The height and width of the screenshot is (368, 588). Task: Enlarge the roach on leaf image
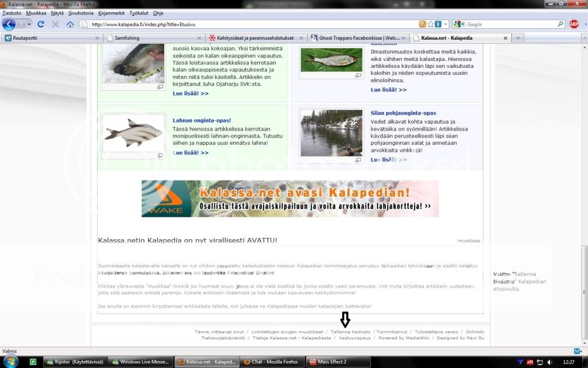click(358, 75)
